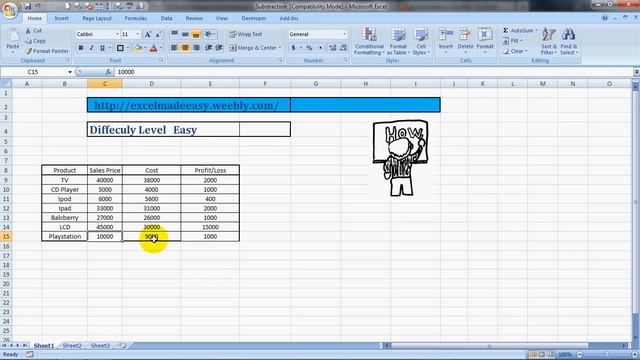Toggle Center alignment

(x=185, y=48)
